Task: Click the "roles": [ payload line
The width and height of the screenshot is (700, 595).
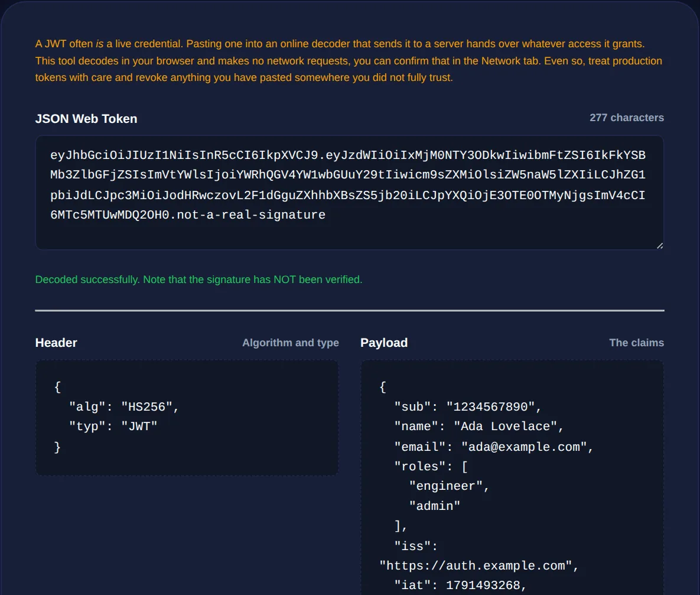Action: coord(431,467)
